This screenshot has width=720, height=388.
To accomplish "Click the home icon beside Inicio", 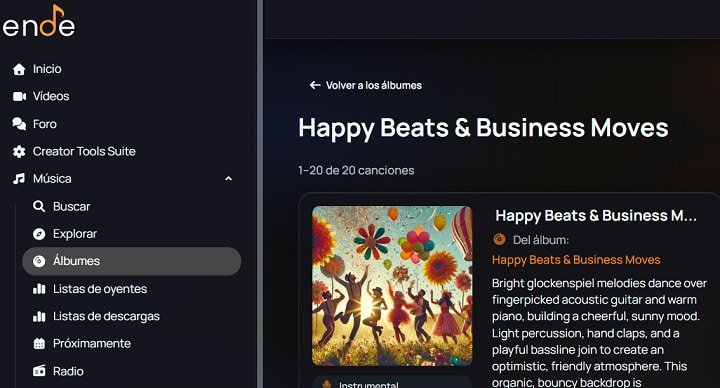I will tap(19, 69).
